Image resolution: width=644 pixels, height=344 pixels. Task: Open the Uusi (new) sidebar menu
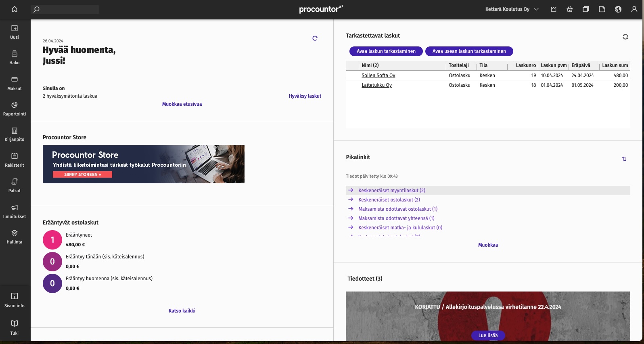point(15,32)
